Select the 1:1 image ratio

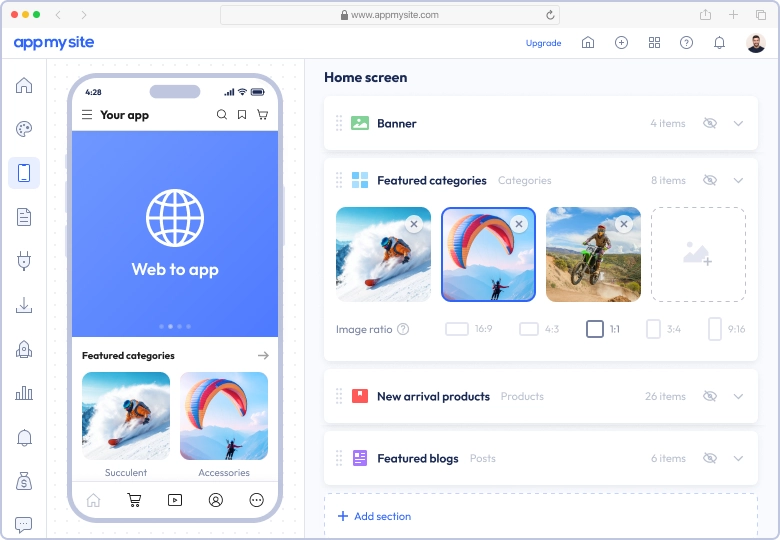[603, 329]
